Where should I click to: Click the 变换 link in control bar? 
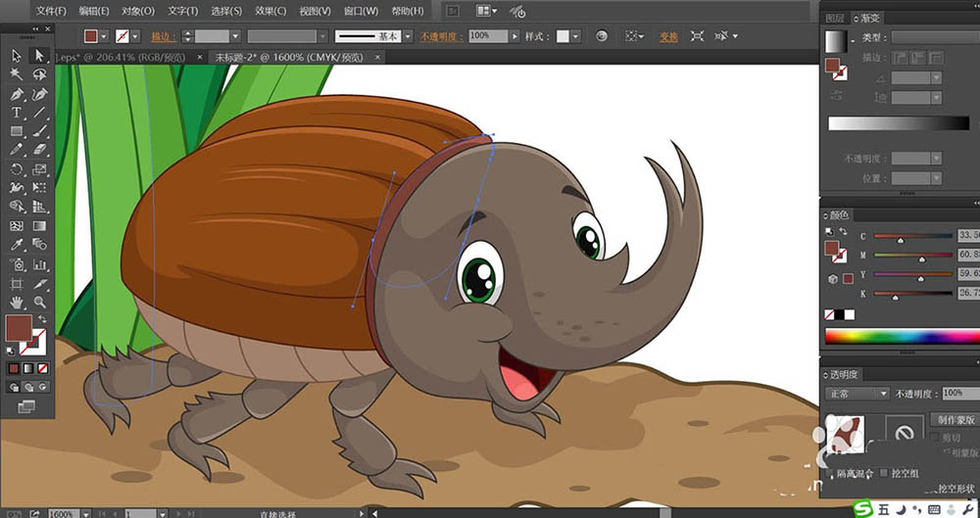click(667, 36)
